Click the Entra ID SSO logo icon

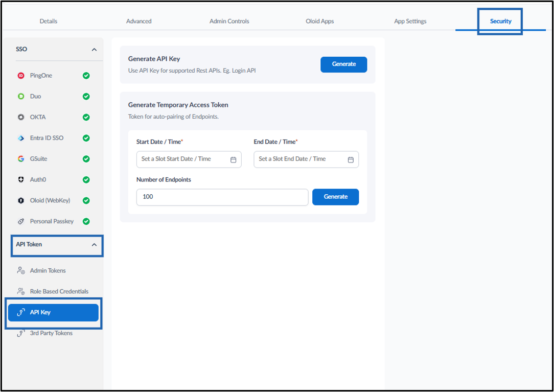pos(21,138)
